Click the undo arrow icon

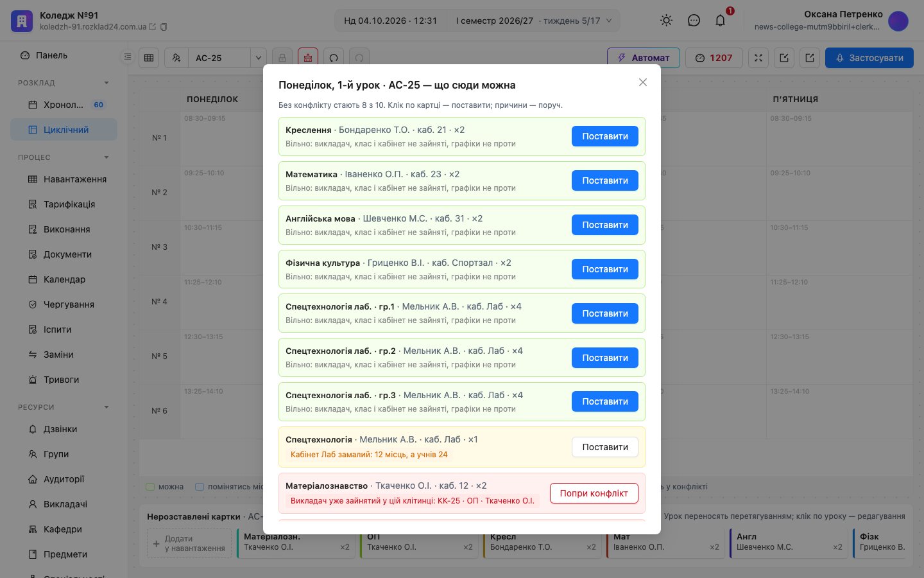(x=334, y=58)
